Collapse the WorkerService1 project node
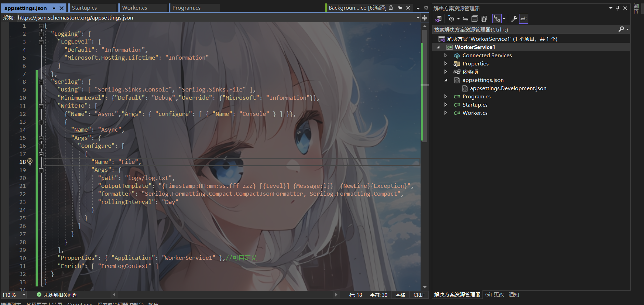 438,47
